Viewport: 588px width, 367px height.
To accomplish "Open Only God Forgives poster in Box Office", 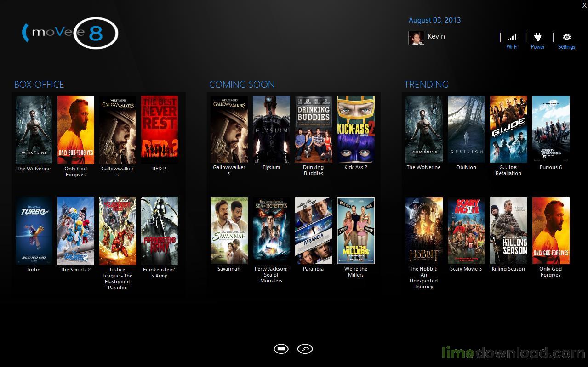I will (x=76, y=130).
